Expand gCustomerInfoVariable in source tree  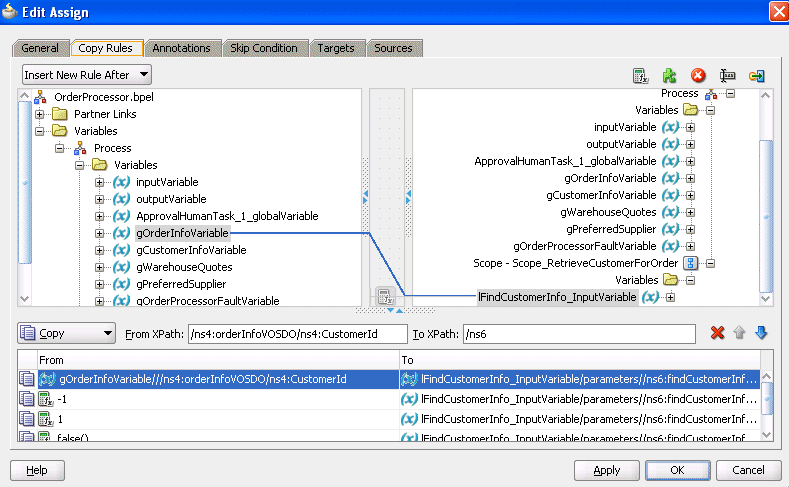click(100, 250)
